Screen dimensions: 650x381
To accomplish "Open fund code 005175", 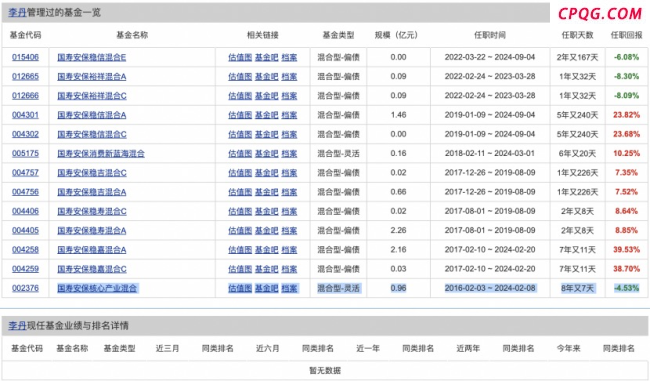I will click(25, 153).
